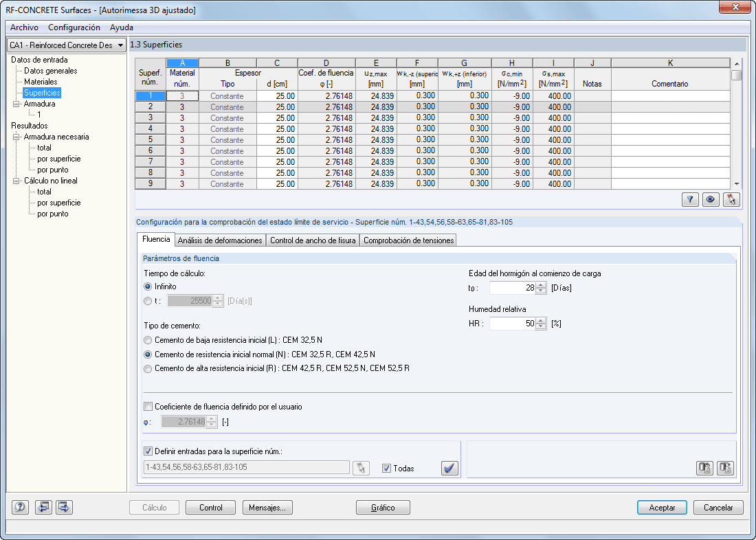Image resolution: width=756 pixels, height=540 pixels.
Task: Click the Control button
Action: point(211,508)
